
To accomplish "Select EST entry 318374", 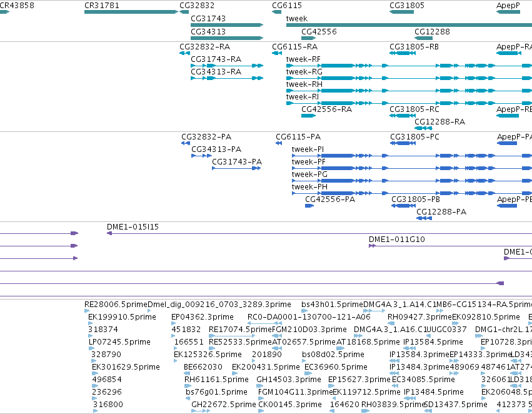I will click(x=103, y=330).
